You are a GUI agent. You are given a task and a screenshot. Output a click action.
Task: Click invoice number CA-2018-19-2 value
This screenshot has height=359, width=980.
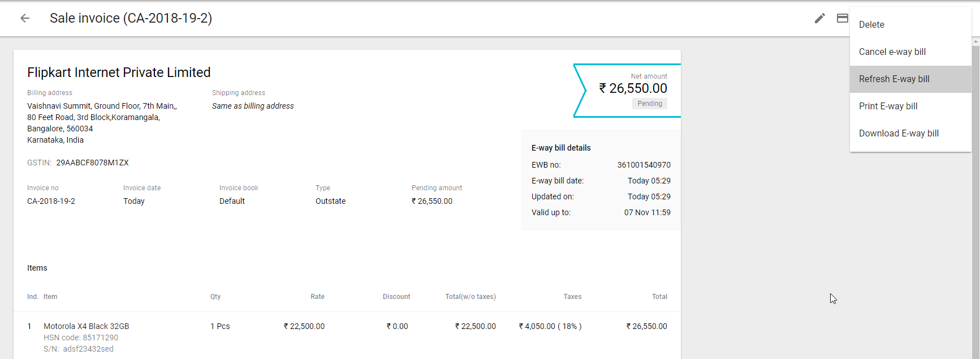pyautogui.click(x=51, y=201)
